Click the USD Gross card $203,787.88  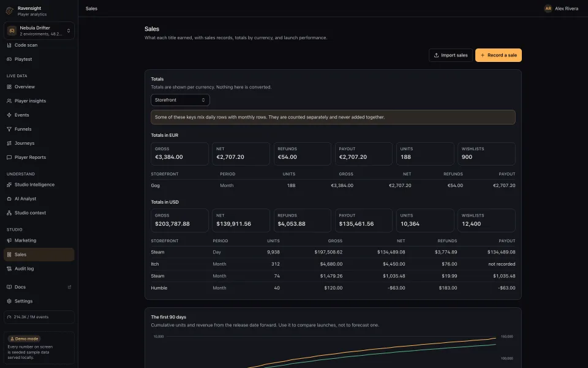pos(179,220)
